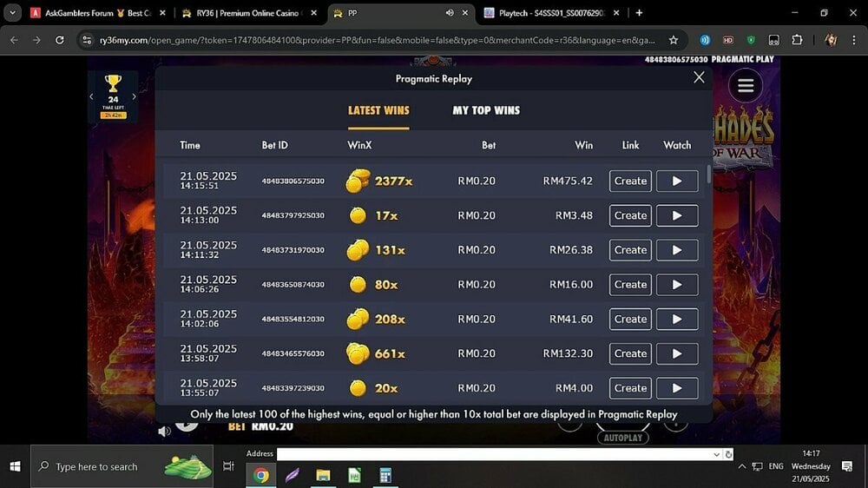The width and height of the screenshot is (868, 488).
Task: Open the Chrome three-dot menu
Action: [853, 40]
